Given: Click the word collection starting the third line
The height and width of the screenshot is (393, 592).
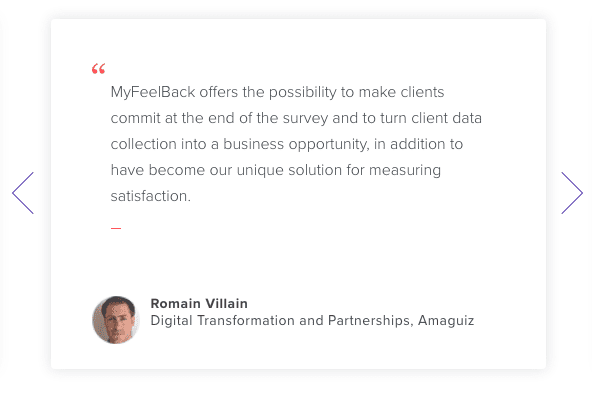Looking at the screenshot, I should pyautogui.click(x=143, y=144).
